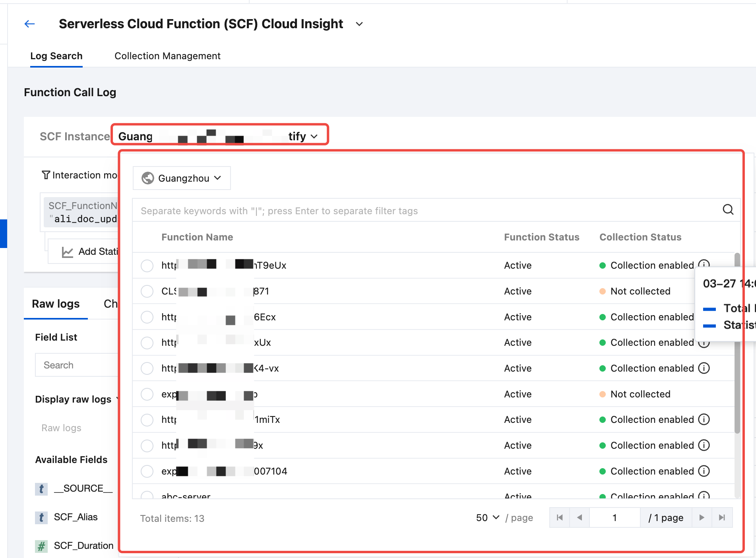756x558 pixels.
Task: Select the function ending in 6Ecx
Action: click(x=147, y=317)
